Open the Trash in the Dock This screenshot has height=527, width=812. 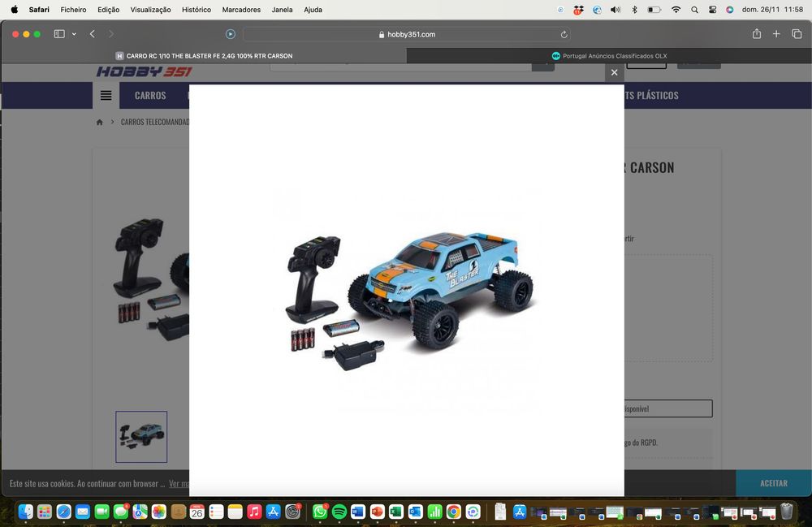787,512
